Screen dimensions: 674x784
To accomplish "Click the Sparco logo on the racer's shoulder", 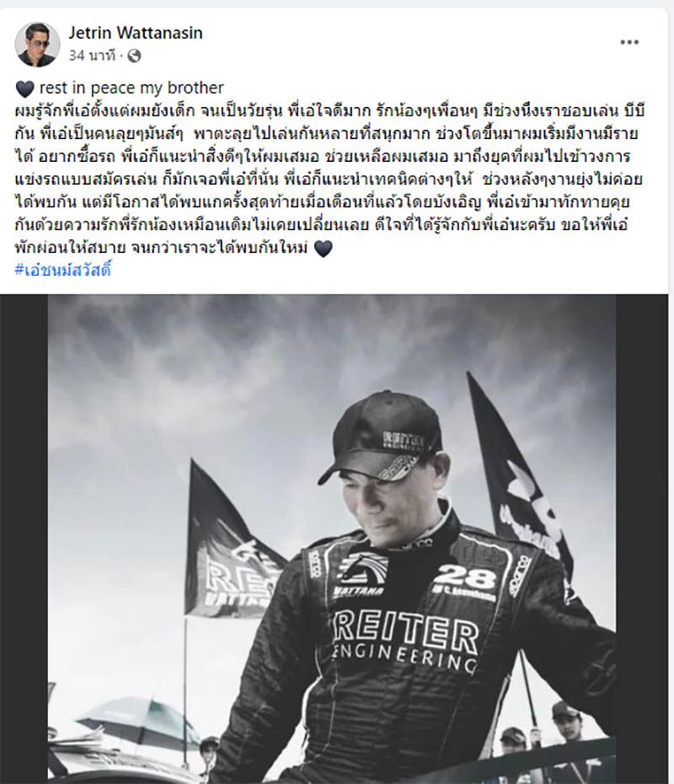I will tap(522, 575).
